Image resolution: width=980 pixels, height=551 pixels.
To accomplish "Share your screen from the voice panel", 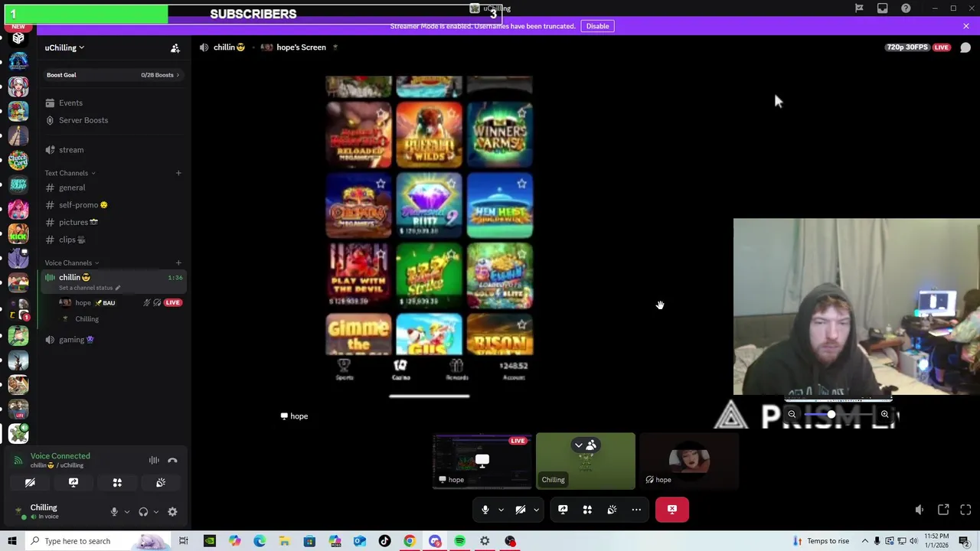I will pyautogui.click(x=73, y=482).
